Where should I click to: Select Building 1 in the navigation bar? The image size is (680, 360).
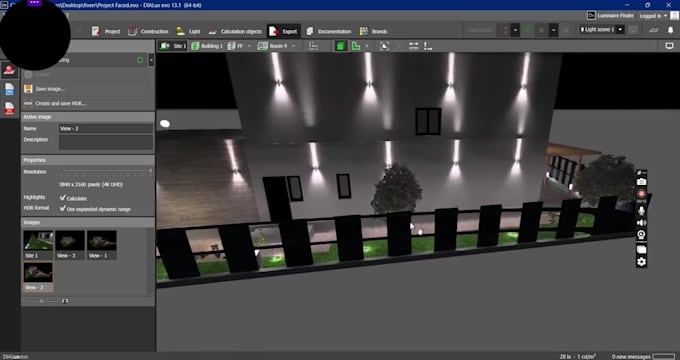[207, 46]
